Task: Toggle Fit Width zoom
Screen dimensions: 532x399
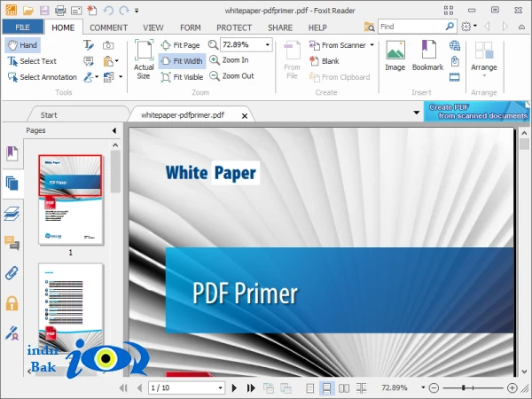Action: (182, 61)
